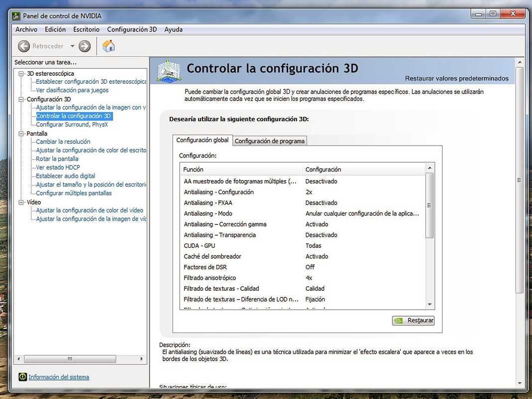Collapse the Vídeo tree node
This screenshot has height=399, width=532.
pos(21,202)
